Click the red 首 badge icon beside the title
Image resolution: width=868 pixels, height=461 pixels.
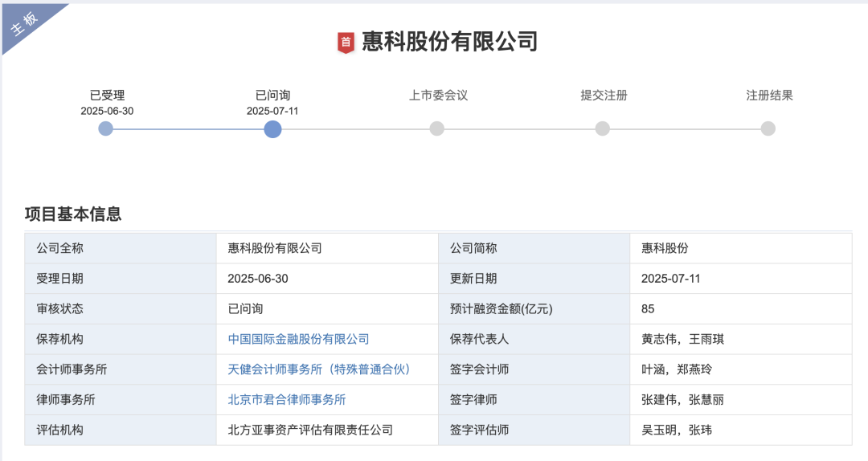click(x=346, y=43)
